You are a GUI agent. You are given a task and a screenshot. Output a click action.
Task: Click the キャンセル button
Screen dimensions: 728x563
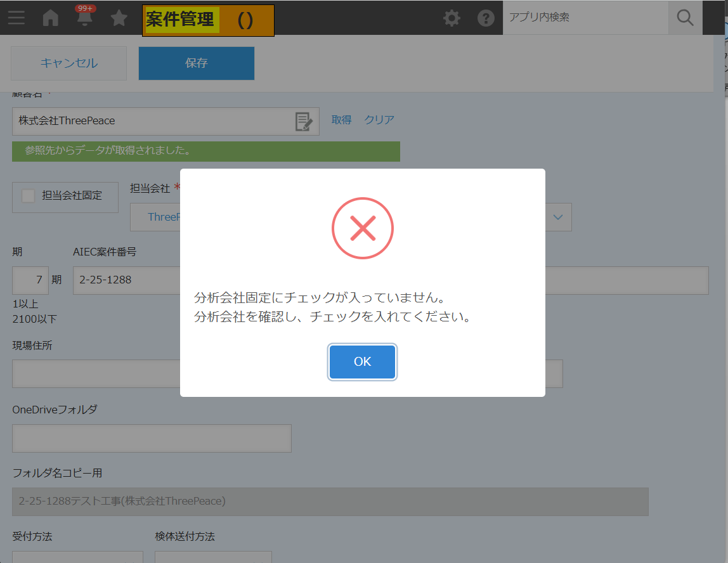(x=69, y=63)
